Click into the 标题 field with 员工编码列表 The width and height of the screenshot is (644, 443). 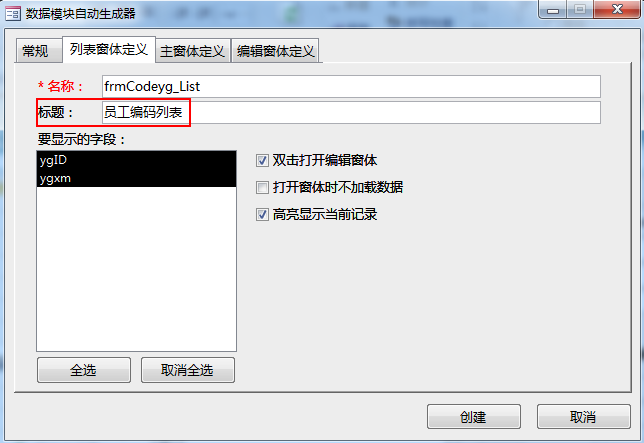[x=351, y=112]
